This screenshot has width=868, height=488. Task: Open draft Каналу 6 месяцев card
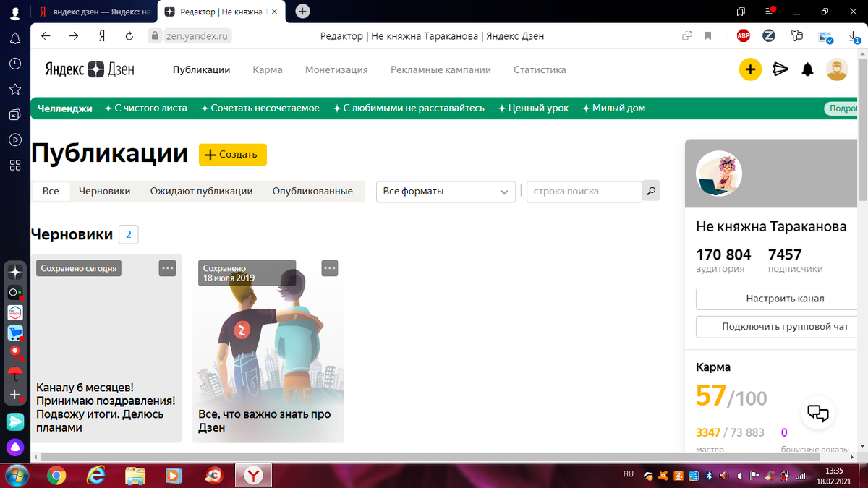coord(106,348)
